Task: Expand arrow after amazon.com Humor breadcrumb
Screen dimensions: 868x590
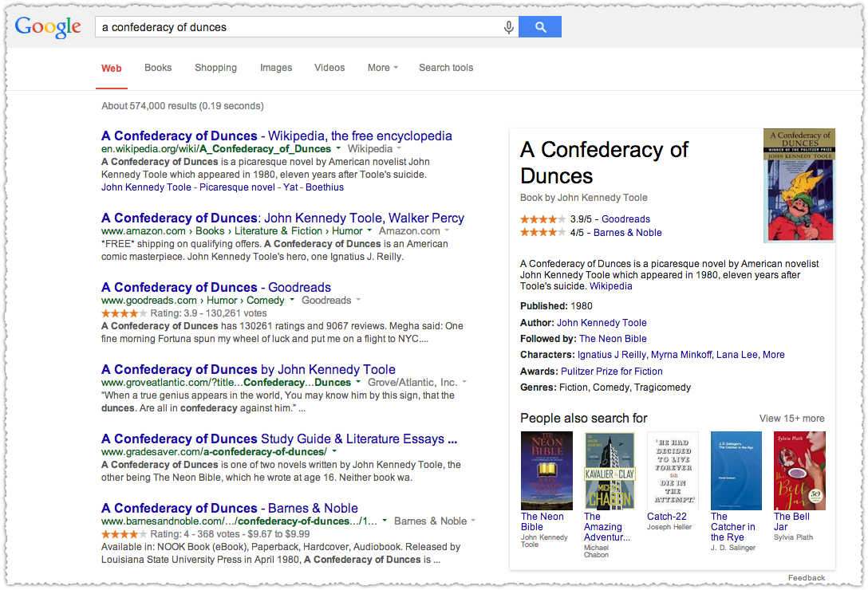Action: [369, 230]
